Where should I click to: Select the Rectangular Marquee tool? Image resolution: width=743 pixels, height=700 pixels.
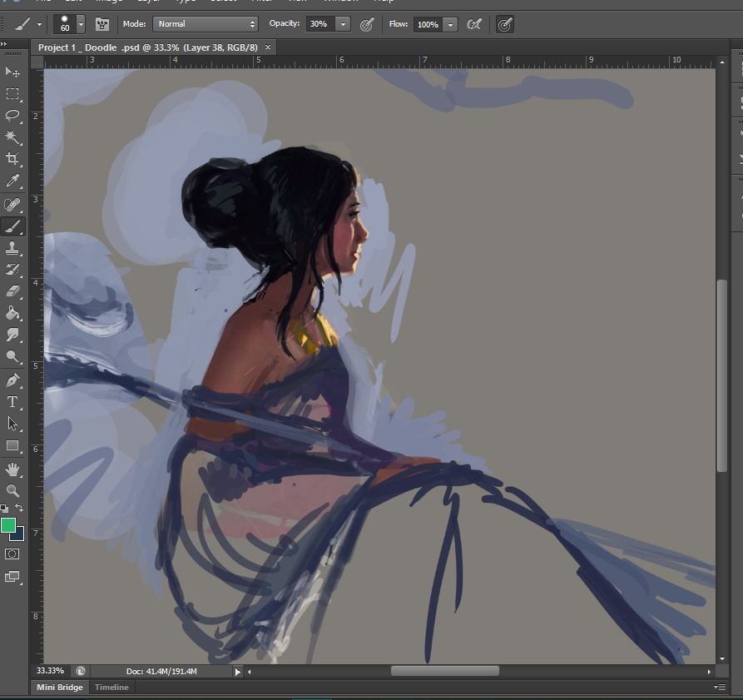(x=12, y=93)
